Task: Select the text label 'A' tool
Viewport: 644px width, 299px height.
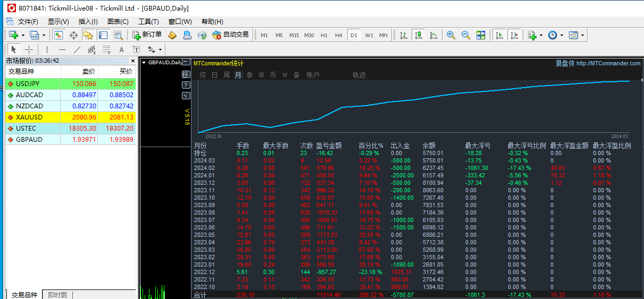Action: [121, 49]
